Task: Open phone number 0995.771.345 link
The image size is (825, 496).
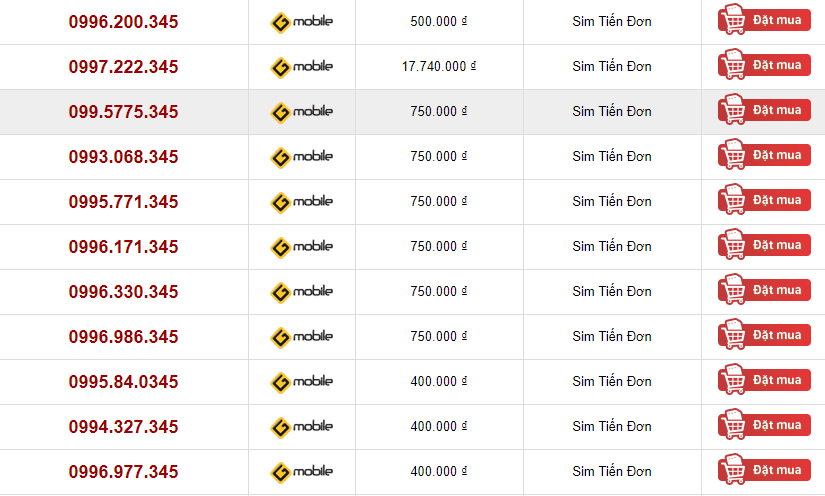Action: (x=124, y=202)
